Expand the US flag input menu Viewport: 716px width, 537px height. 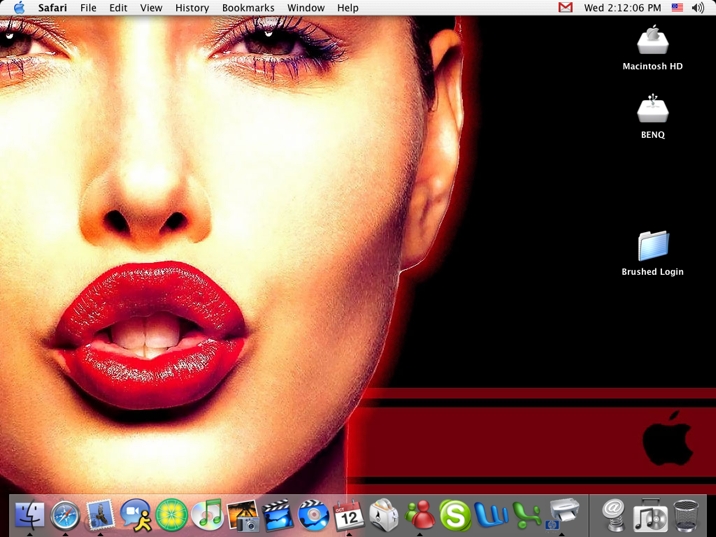pyautogui.click(x=677, y=8)
